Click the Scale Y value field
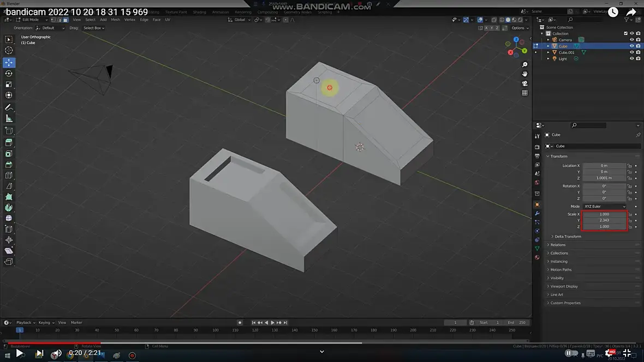This screenshot has width=644, height=362. (604, 220)
